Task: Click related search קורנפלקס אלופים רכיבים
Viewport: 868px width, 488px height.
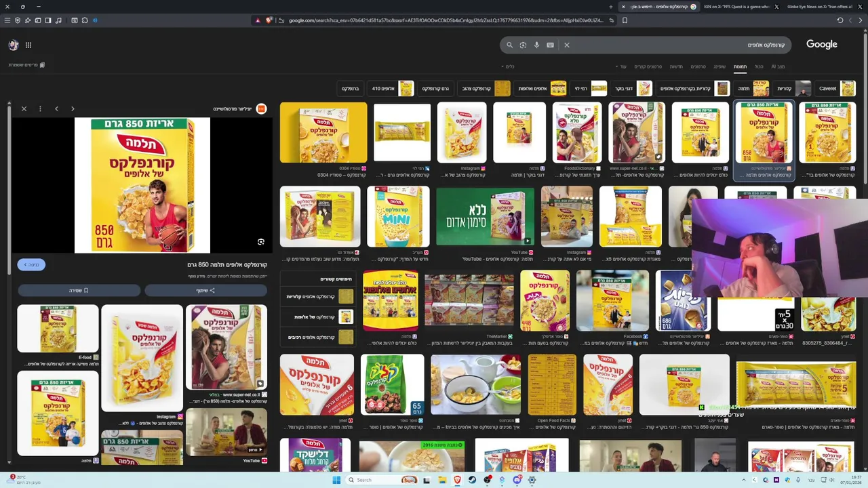Action: pyautogui.click(x=319, y=337)
